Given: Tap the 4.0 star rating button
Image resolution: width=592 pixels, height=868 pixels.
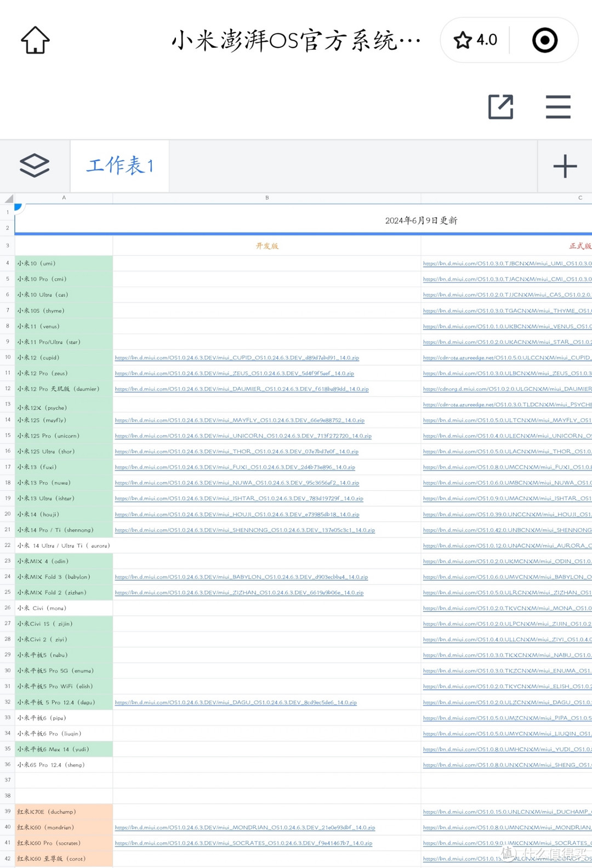Looking at the screenshot, I should [475, 40].
